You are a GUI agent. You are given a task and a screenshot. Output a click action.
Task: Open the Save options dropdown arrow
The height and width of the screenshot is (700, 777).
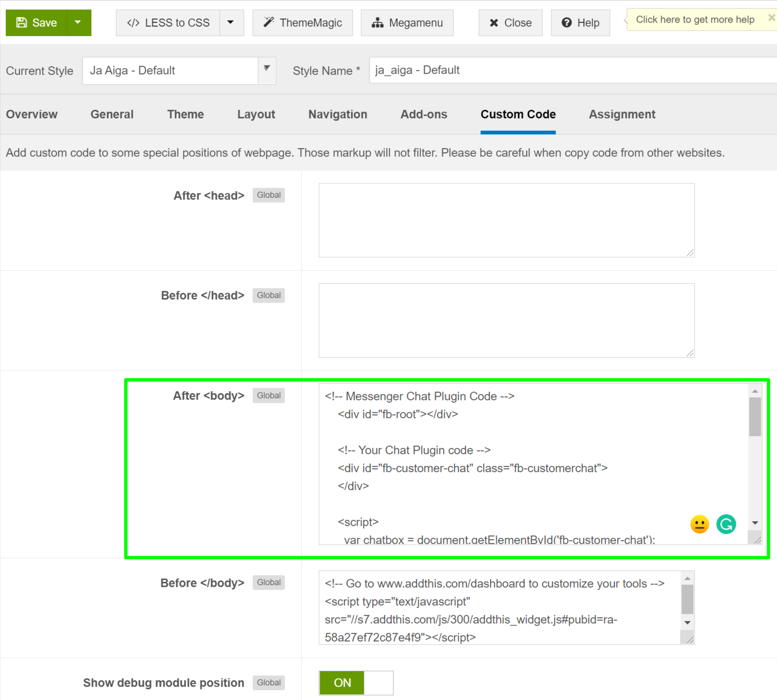coord(79,23)
